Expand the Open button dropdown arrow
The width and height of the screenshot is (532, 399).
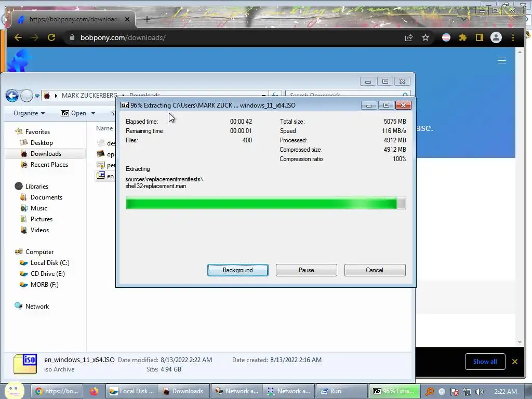[94, 113]
